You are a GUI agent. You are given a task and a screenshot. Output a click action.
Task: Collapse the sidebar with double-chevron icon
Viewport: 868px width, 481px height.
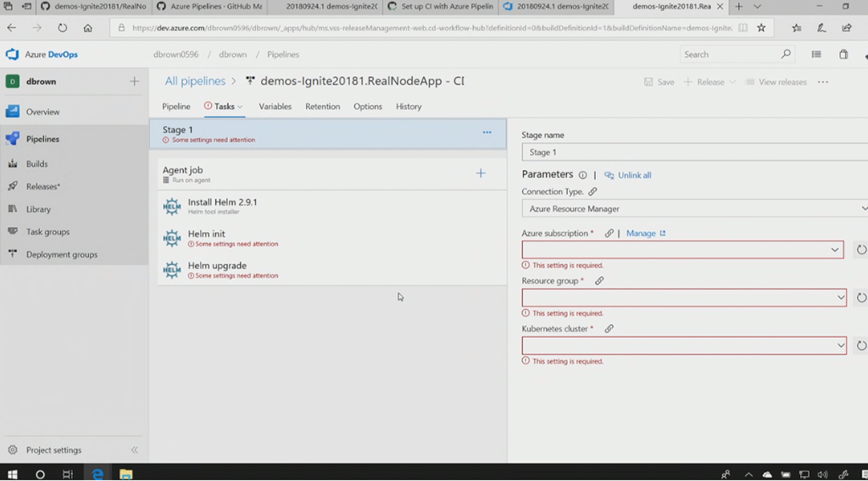pos(134,451)
